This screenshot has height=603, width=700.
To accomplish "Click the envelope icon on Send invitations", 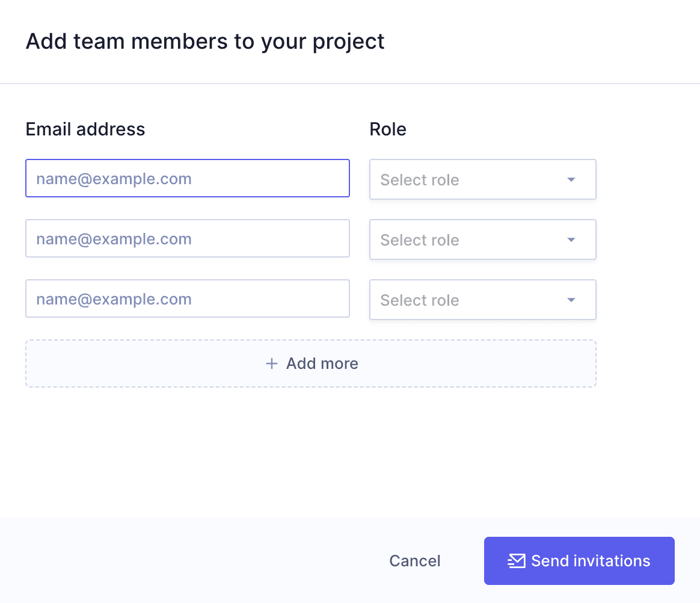I will [517, 561].
